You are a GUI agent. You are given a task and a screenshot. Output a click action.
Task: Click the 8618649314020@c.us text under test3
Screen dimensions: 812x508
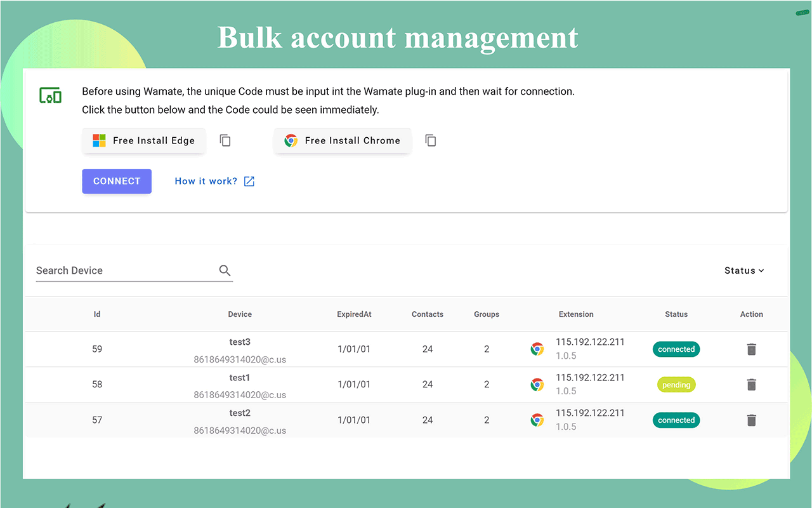(x=240, y=359)
